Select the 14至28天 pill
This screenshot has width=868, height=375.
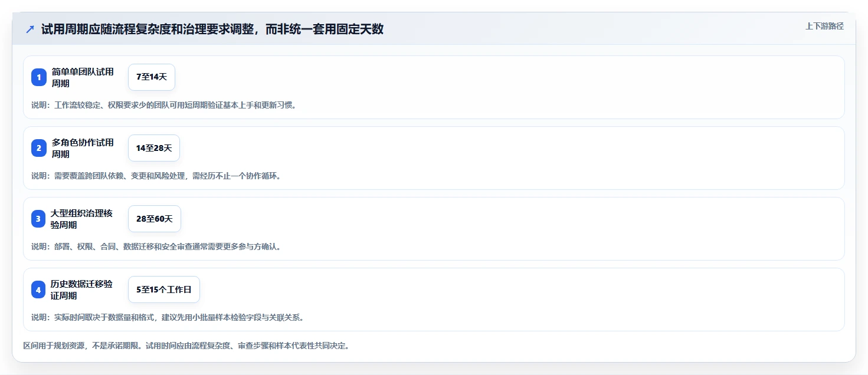point(154,148)
